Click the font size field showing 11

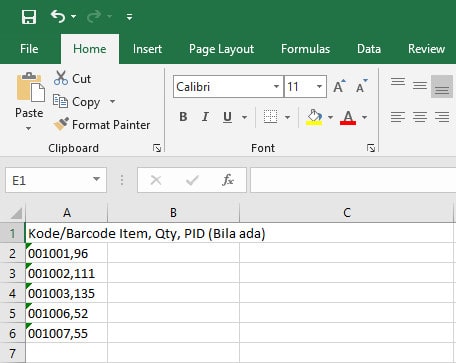coord(299,87)
